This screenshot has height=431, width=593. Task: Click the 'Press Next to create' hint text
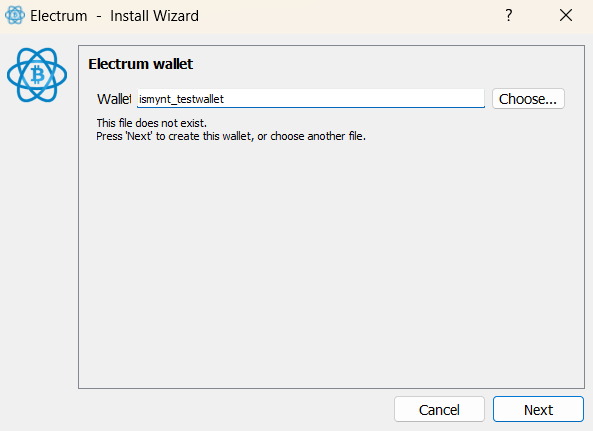click(231, 136)
